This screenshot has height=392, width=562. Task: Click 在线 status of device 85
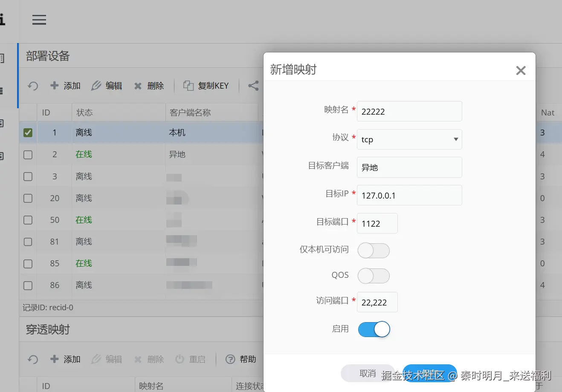[84, 263]
